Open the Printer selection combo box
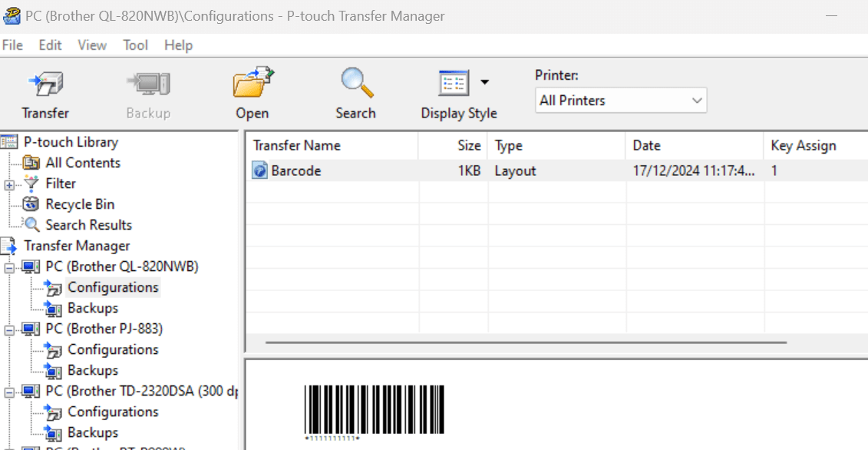Viewport: 868px width, 450px height. pos(620,101)
